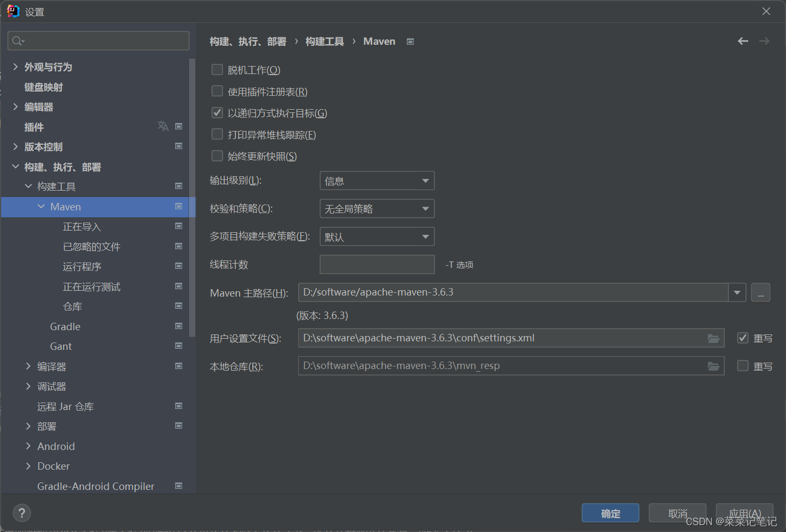The height and width of the screenshot is (532, 786).
Task: Click the project-level icon beside Maven breadcrumb
Action: point(410,42)
